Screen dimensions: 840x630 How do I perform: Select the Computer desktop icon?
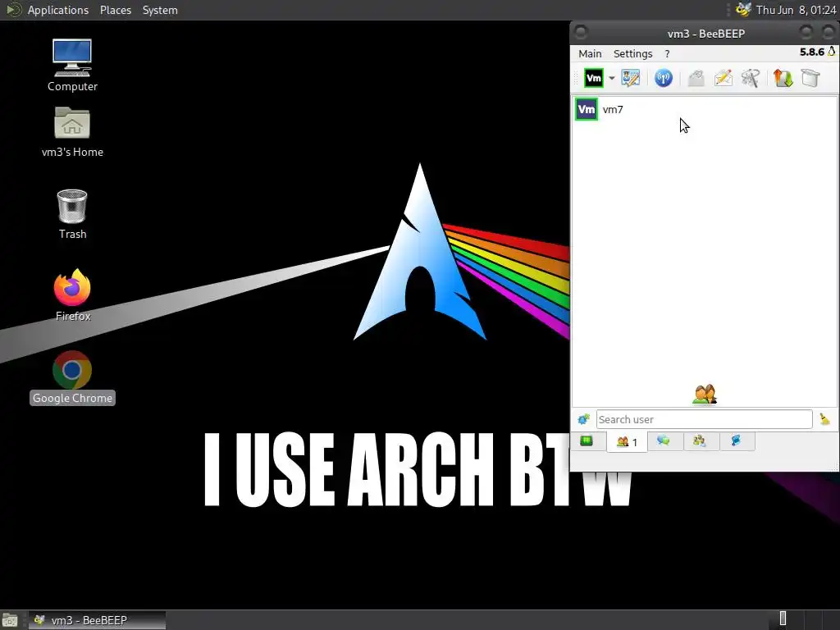[x=72, y=66]
